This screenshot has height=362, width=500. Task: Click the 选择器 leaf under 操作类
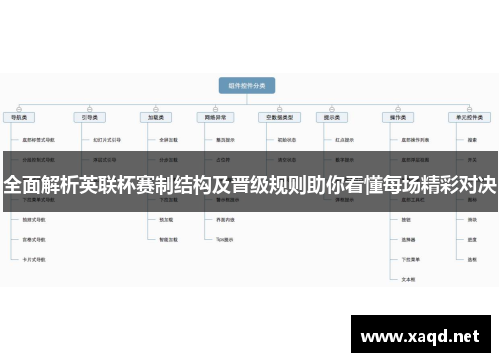tap(408, 240)
